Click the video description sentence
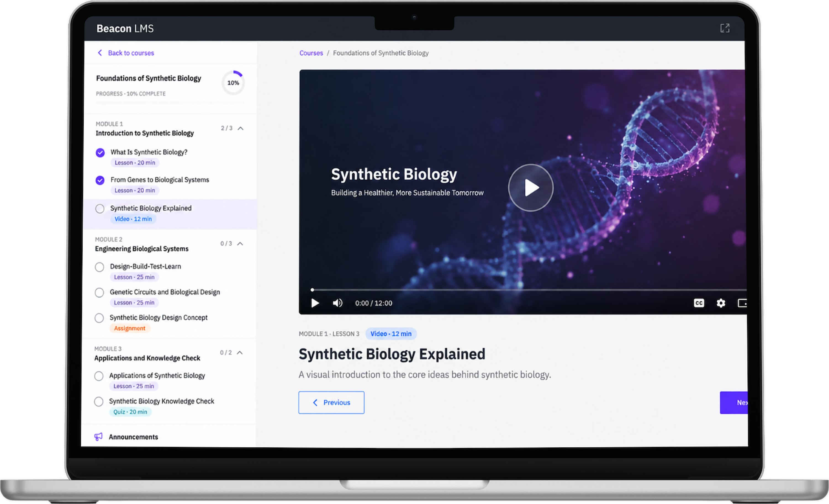 (425, 375)
